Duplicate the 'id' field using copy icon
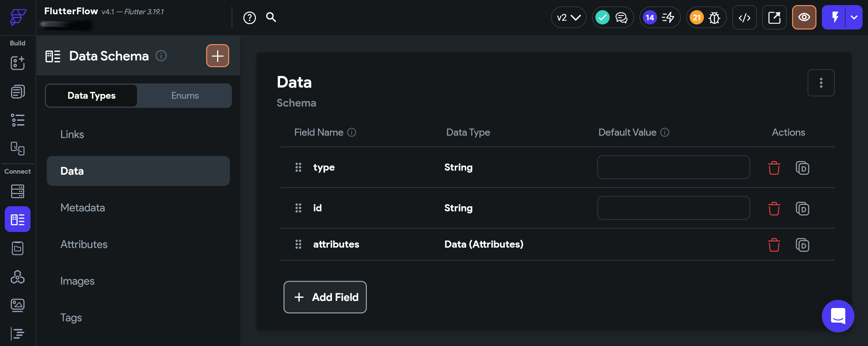The height and width of the screenshot is (346, 868). [x=802, y=209]
